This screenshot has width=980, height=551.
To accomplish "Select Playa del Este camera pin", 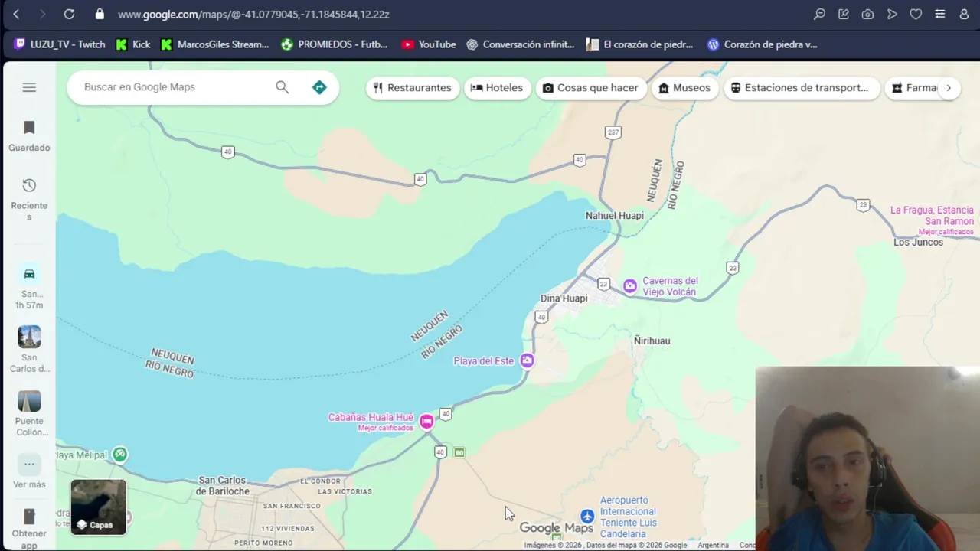I will coord(527,360).
